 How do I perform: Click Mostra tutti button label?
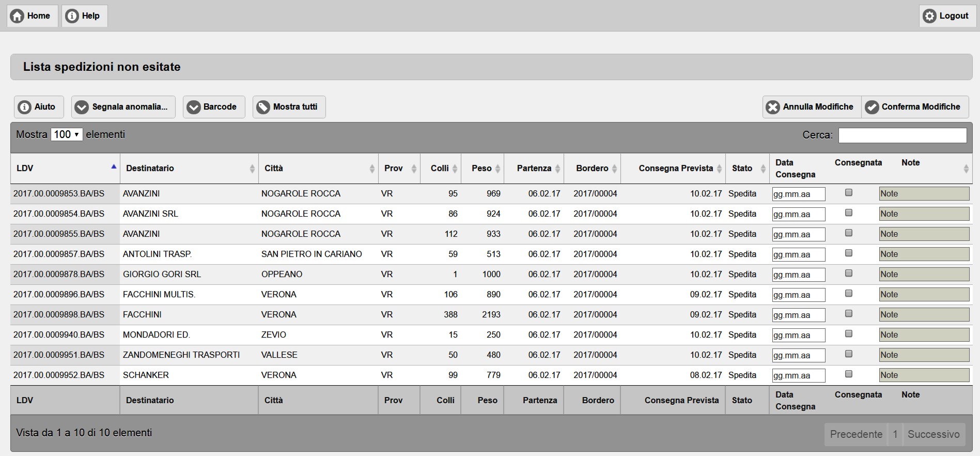click(295, 107)
